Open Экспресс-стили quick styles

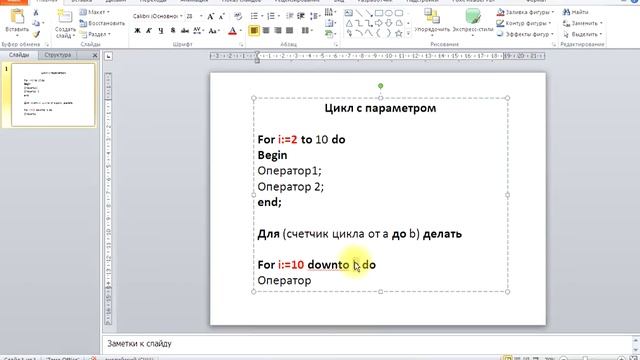pyautogui.click(x=473, y=22)
